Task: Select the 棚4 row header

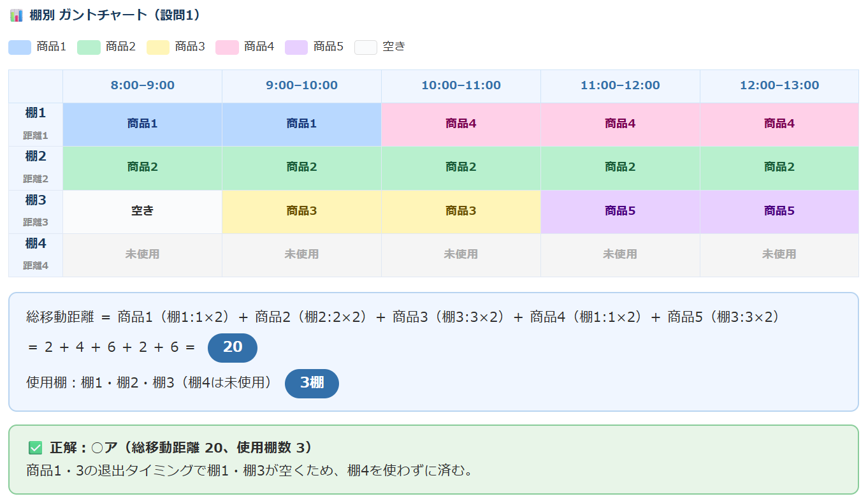Action: click(36, 254)
